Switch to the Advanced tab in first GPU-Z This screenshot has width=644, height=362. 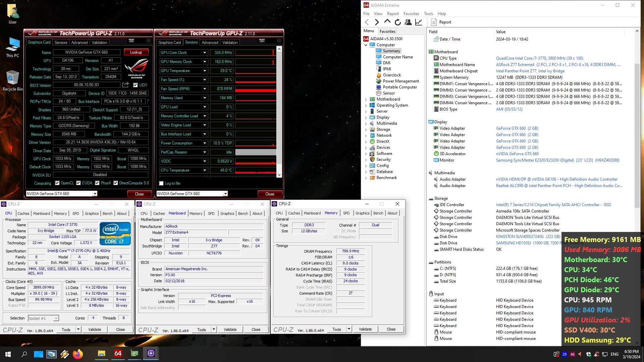[79, 43]
